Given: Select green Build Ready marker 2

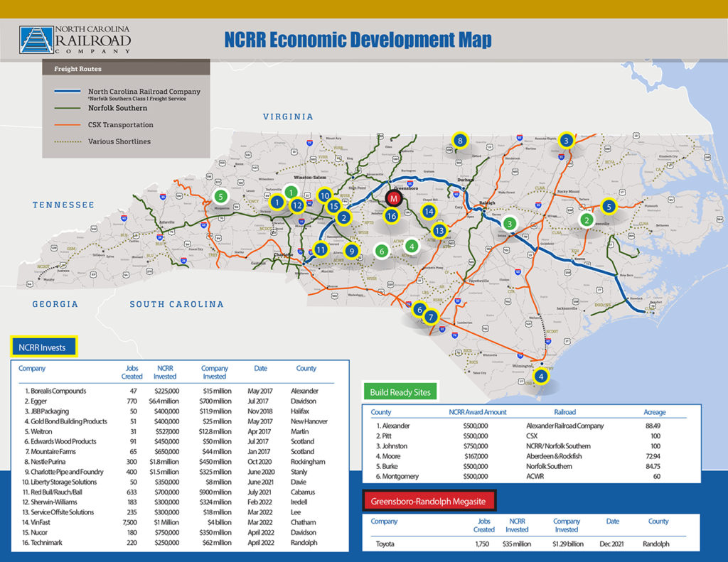Looking at the screenshot, I should [587, 220].
